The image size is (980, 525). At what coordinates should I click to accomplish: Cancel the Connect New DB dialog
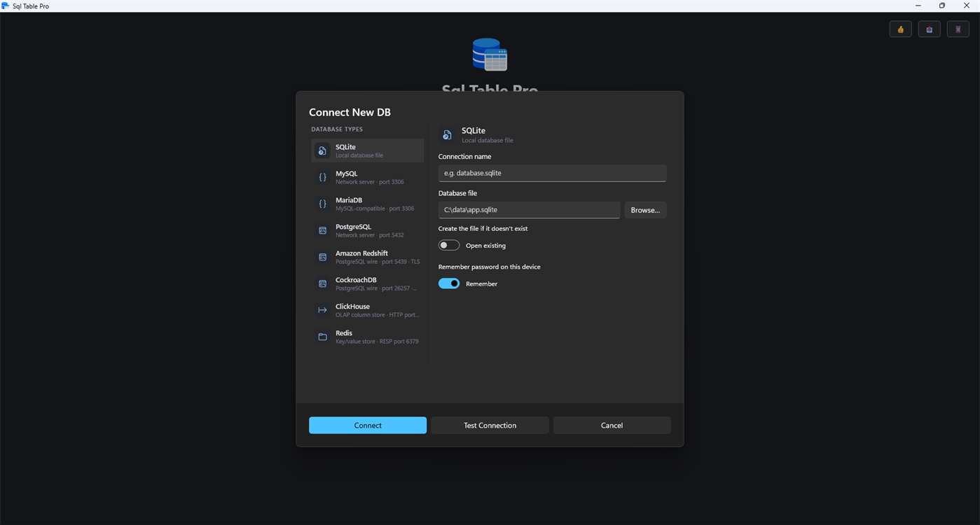pos(612,426)
